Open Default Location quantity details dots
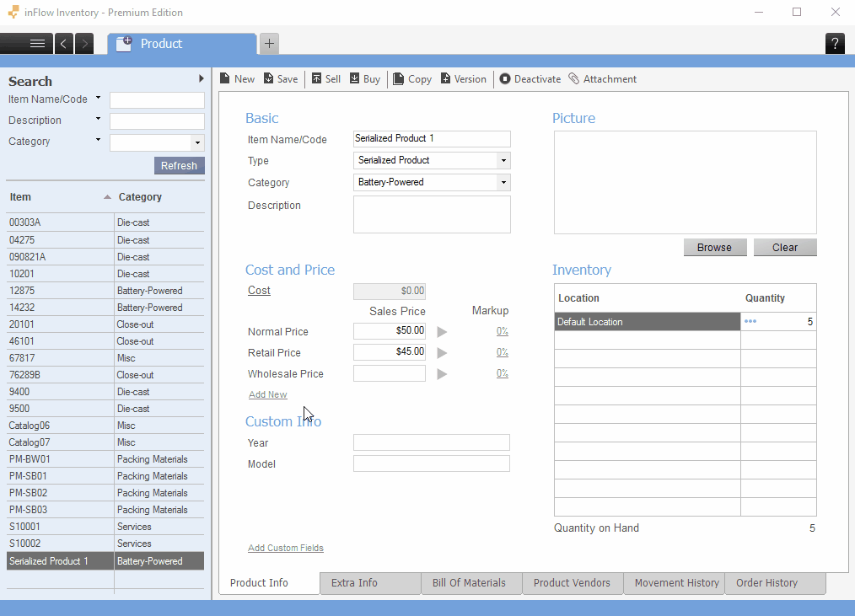The width and height of the screenshot is (855, 616). pyautogui.click(x=750, y=321)
